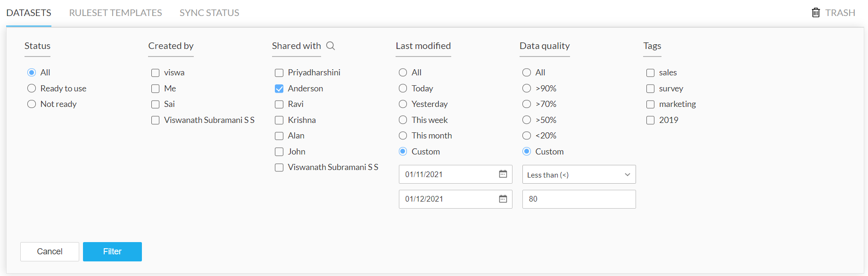Click the Filter button
The image size is (868, 276).
112,252
